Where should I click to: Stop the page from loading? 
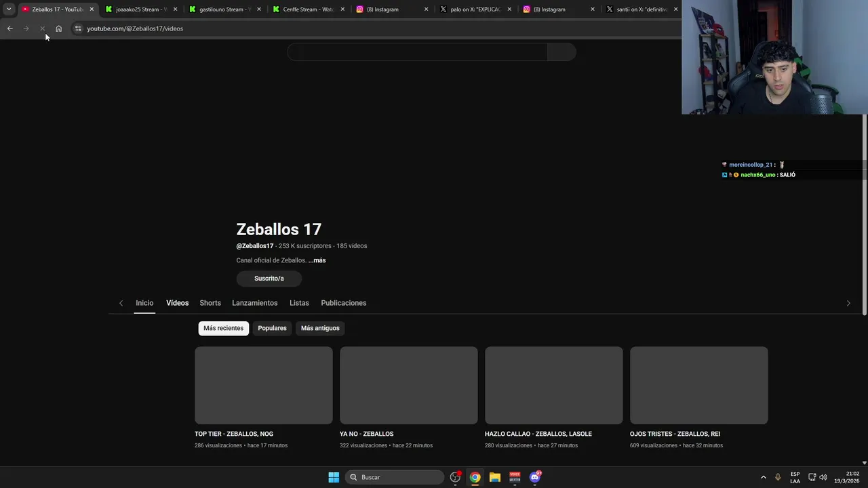[42, 28]
